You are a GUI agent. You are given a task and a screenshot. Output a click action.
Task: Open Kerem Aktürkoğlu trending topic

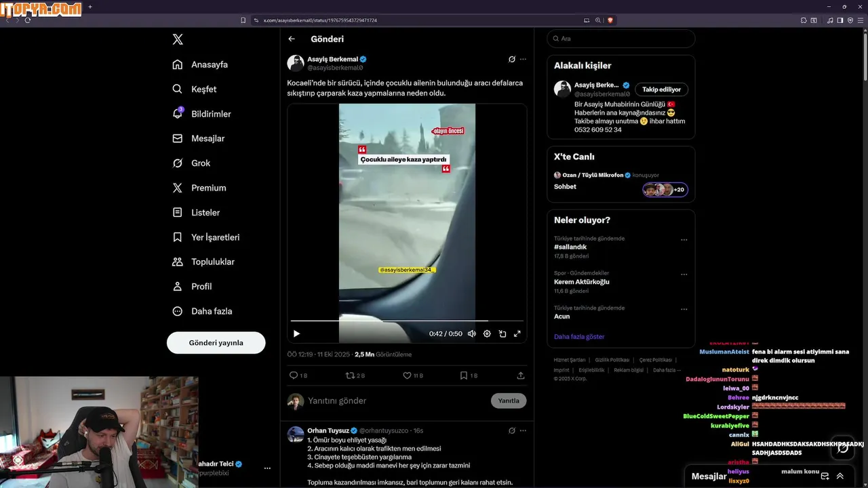pyautogui.click(x=582, y=282)
